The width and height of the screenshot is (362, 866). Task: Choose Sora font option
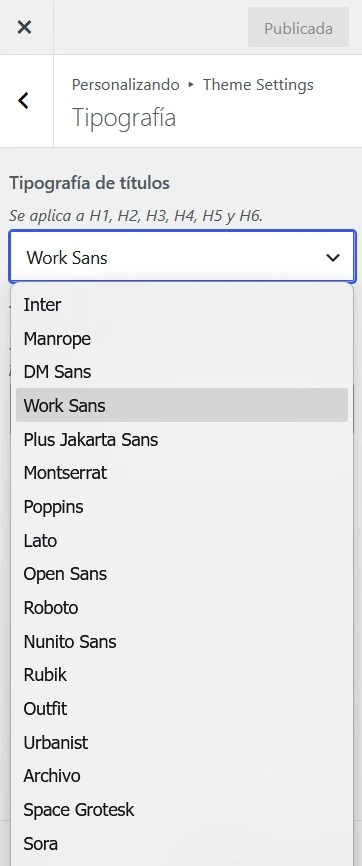[182, 843]
